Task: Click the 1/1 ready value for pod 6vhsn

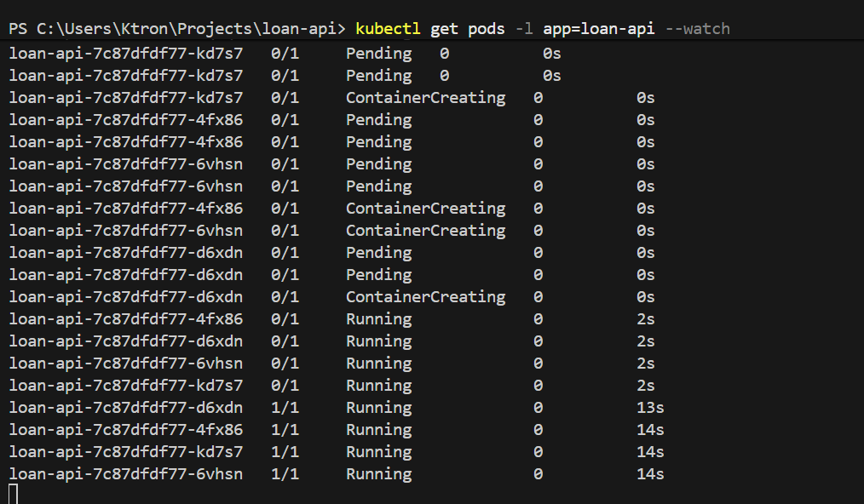Action: [x=285, y=474]
